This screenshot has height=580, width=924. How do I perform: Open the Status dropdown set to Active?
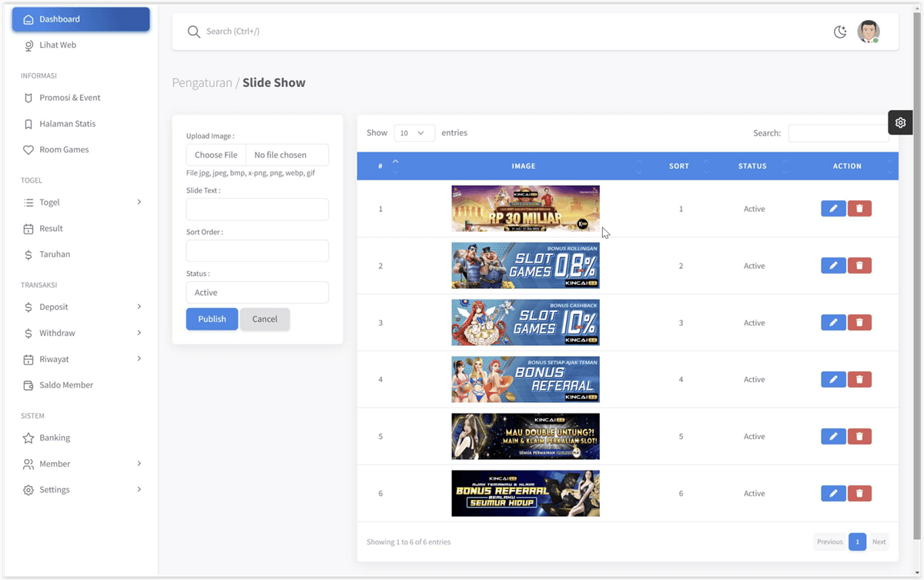[257, 293]
